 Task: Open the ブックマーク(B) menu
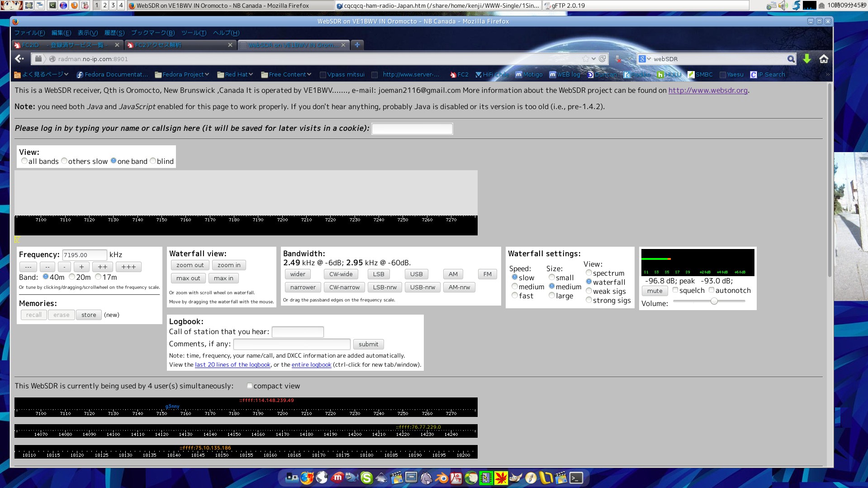click(x=152, y=33)
